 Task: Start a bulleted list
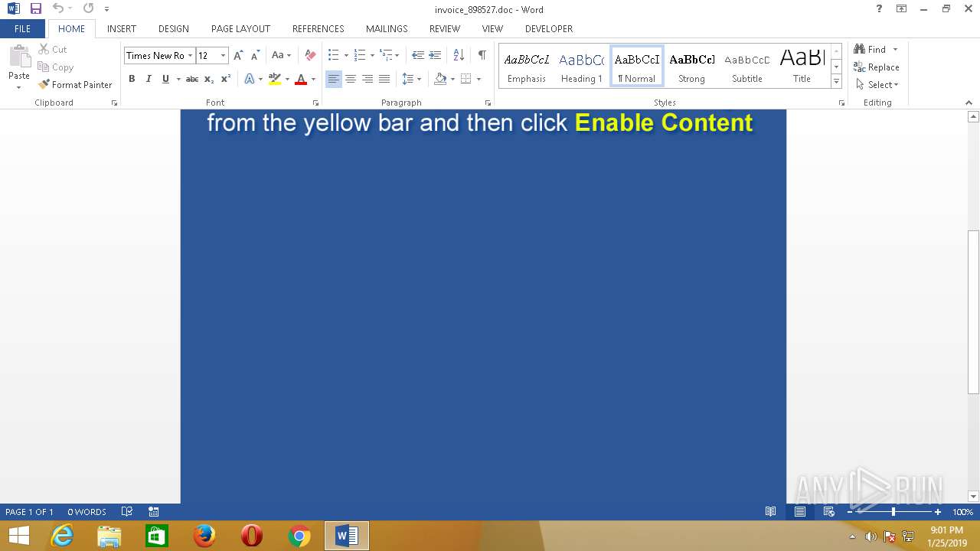[334, 55]
